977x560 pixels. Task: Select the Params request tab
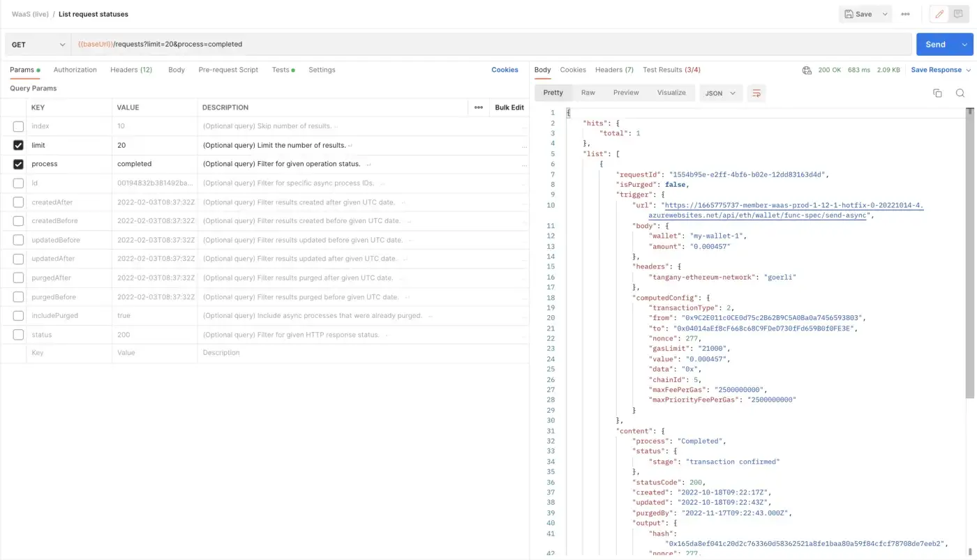[x=24, y=70]
